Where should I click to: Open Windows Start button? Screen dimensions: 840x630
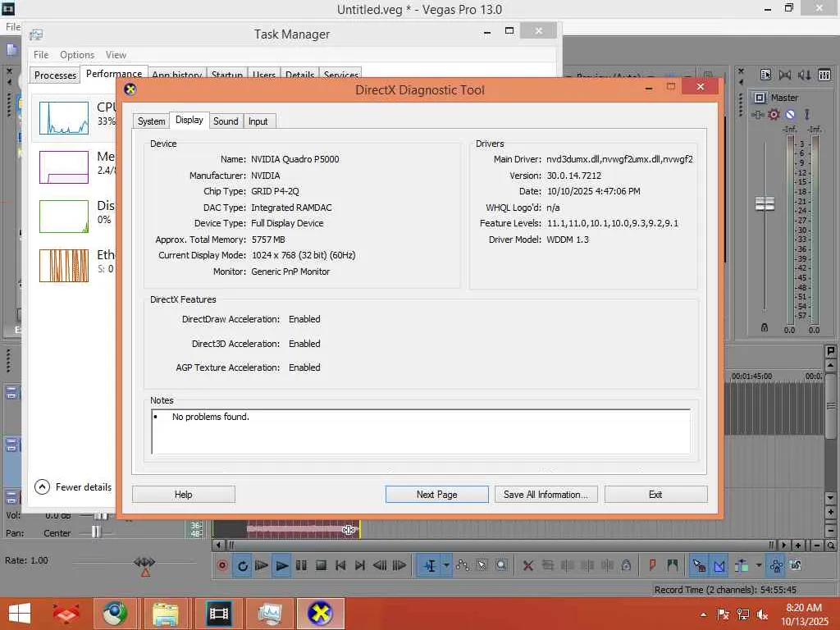click(20, 614)
